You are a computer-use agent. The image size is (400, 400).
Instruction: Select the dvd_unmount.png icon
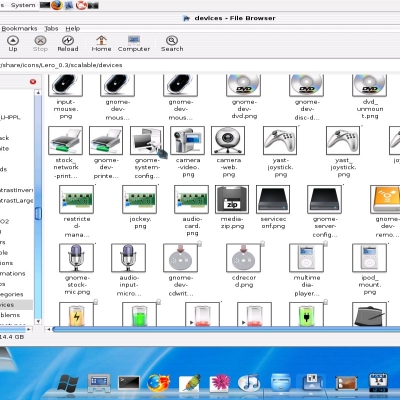click(369, 86)
